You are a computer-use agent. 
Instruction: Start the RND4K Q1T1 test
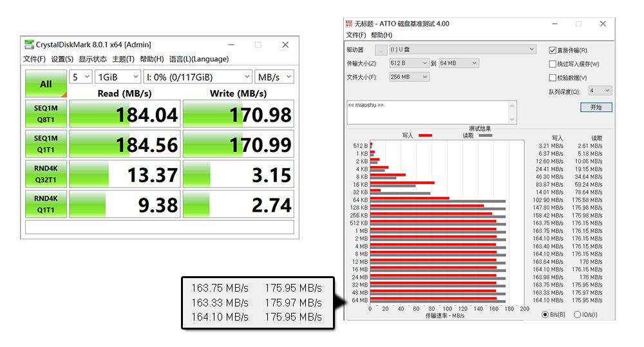coord(46,203)
